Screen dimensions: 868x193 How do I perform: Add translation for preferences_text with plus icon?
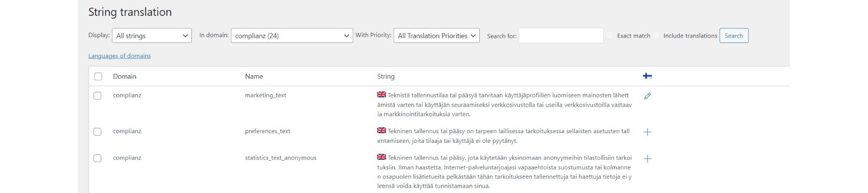click(x=648, y=132)
